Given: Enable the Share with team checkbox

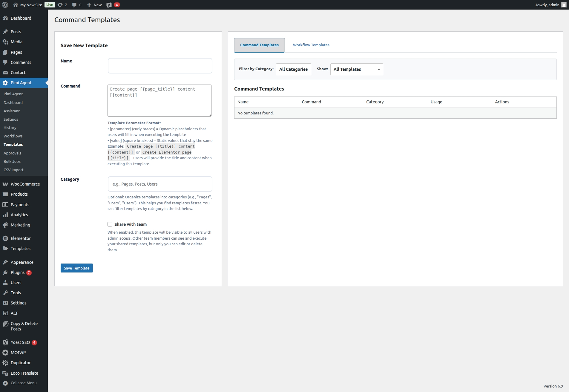Looking at the screenshot, I should [110, 224].
